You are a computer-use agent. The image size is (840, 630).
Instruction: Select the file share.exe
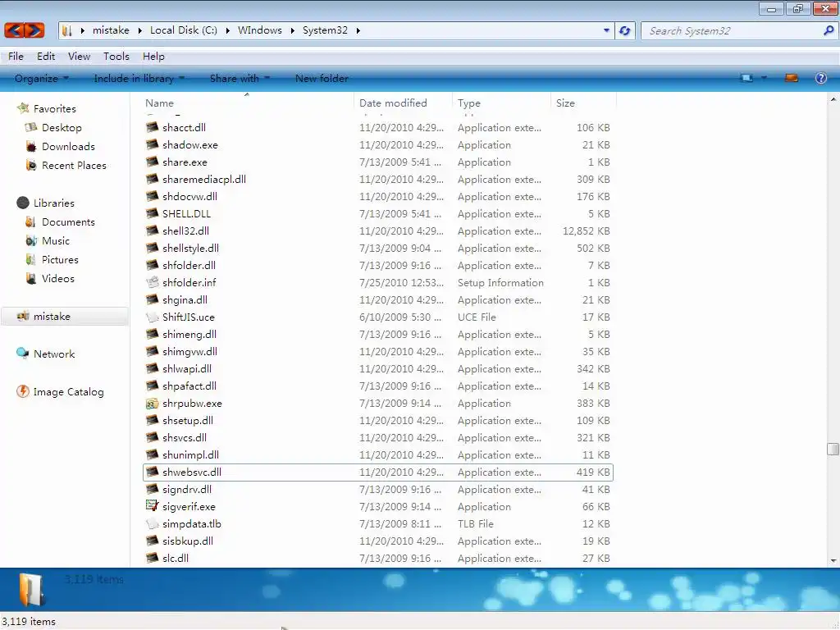[377, 162]
